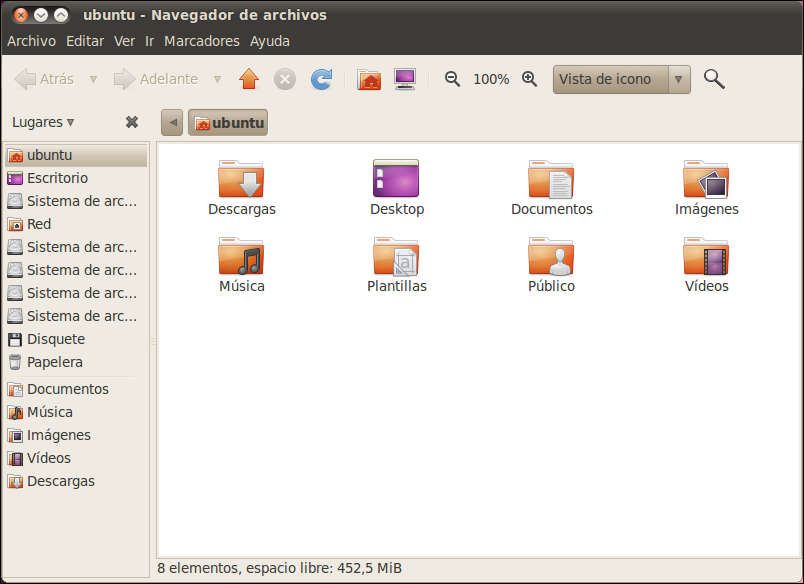Open Disquete in the sidebar

[x=76, y=339]
